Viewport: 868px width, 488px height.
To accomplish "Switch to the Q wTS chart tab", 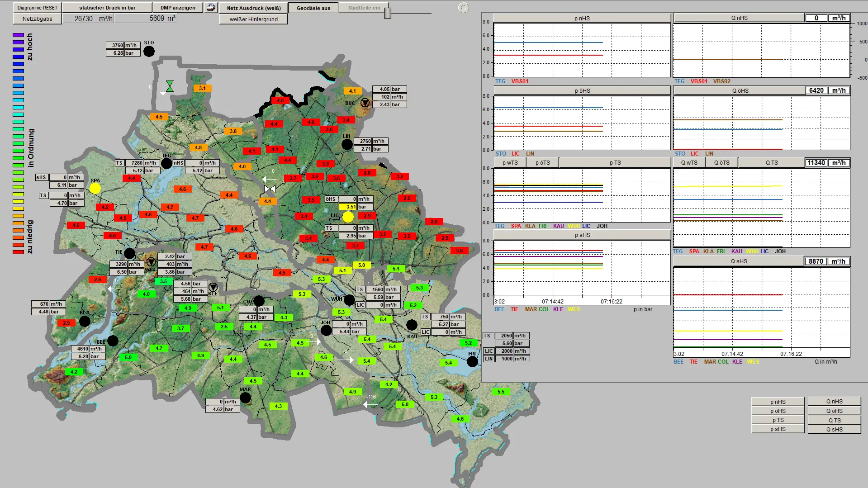I will click(689, 163).
